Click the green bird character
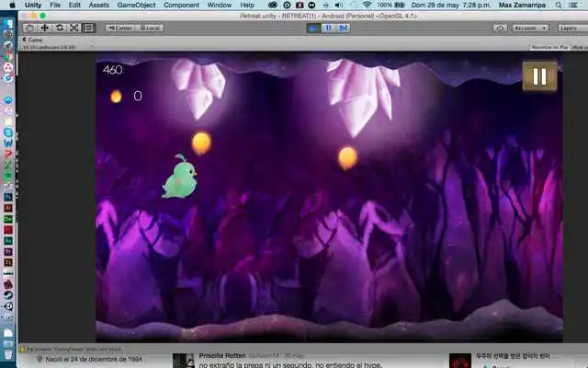 tap(180, 177)
